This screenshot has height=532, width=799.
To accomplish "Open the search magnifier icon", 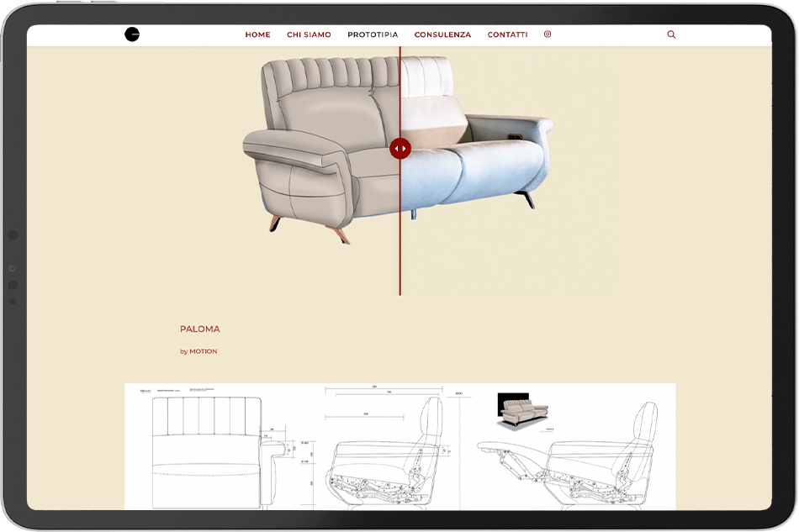I will 671,34.
